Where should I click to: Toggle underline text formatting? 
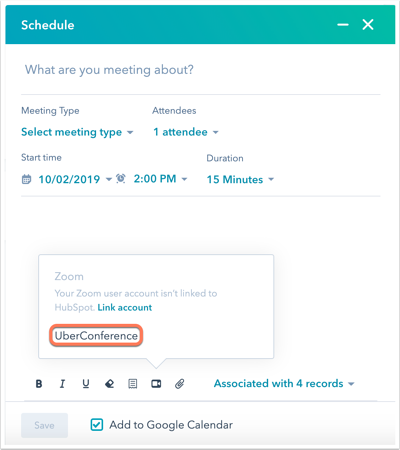(86, 384)
